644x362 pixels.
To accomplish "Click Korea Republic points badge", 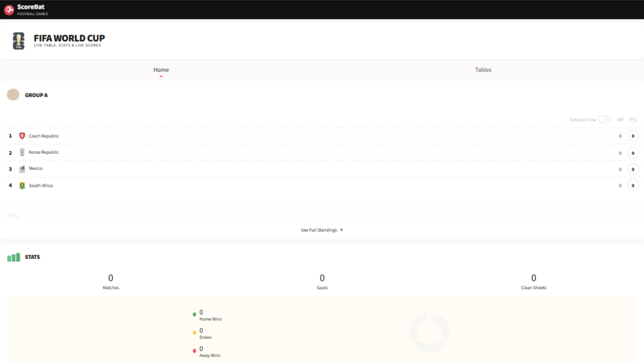I will coord(633,152).
